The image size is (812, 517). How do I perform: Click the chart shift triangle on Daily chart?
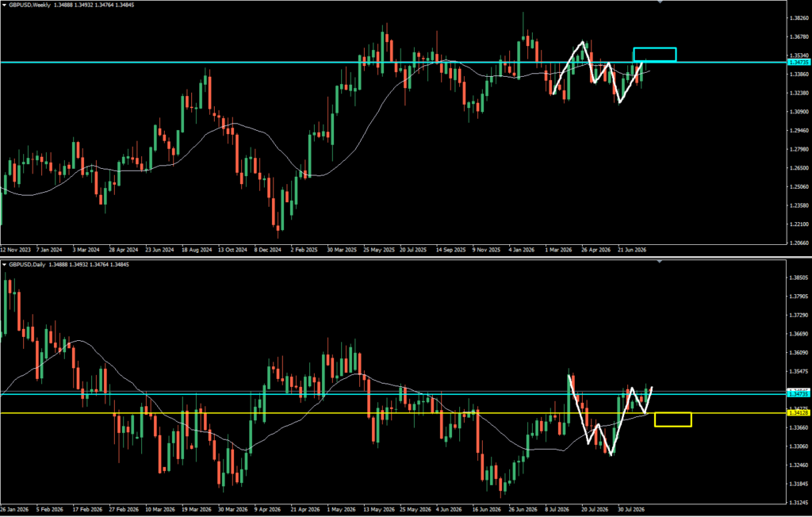(x=660, y=262)
